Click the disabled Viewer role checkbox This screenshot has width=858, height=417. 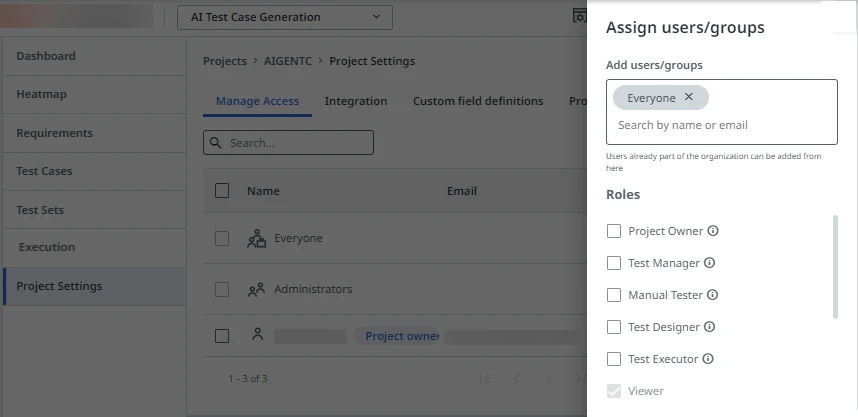click(x=614, y=391)
